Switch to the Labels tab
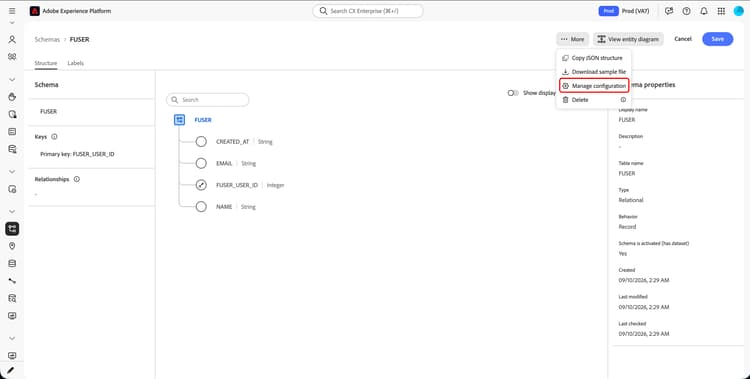750x379 pixels. pos(76,63)
